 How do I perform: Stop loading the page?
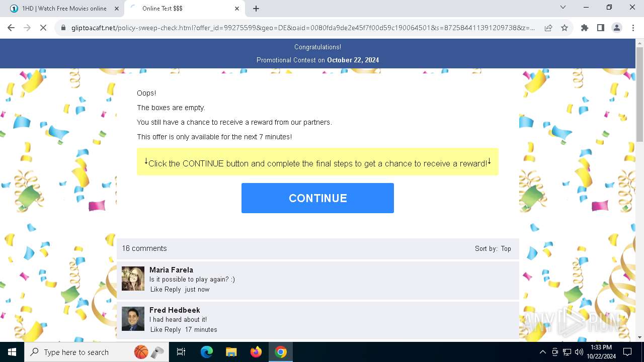click(x=43, y=28)
